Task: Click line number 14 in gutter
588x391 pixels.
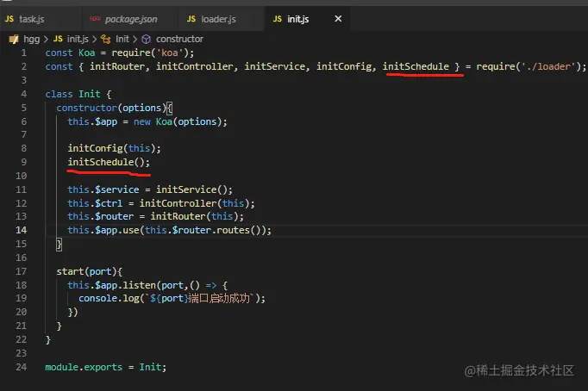Action: [22, 230]
